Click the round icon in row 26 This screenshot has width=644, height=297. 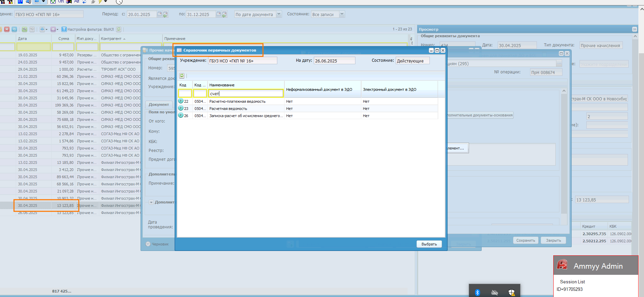click(x=181, y=115)
